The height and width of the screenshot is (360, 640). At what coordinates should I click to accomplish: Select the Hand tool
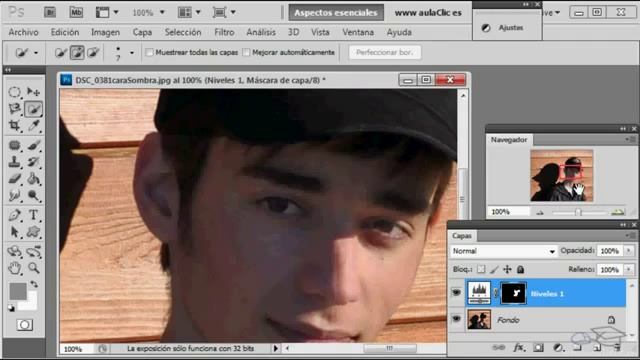pos(15,268)
